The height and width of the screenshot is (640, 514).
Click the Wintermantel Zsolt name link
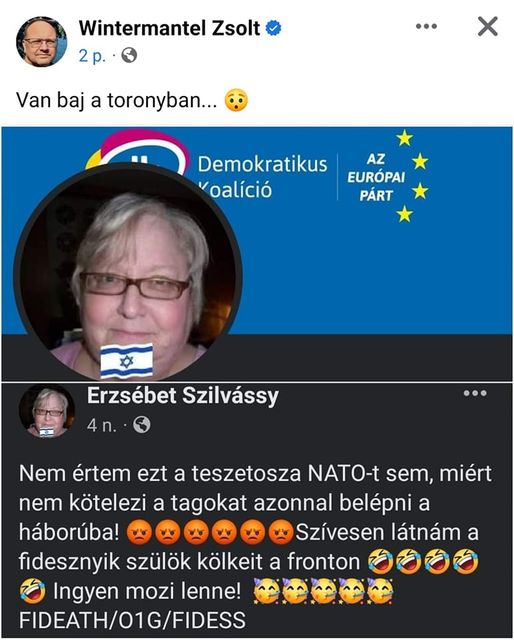pos(169,28)
